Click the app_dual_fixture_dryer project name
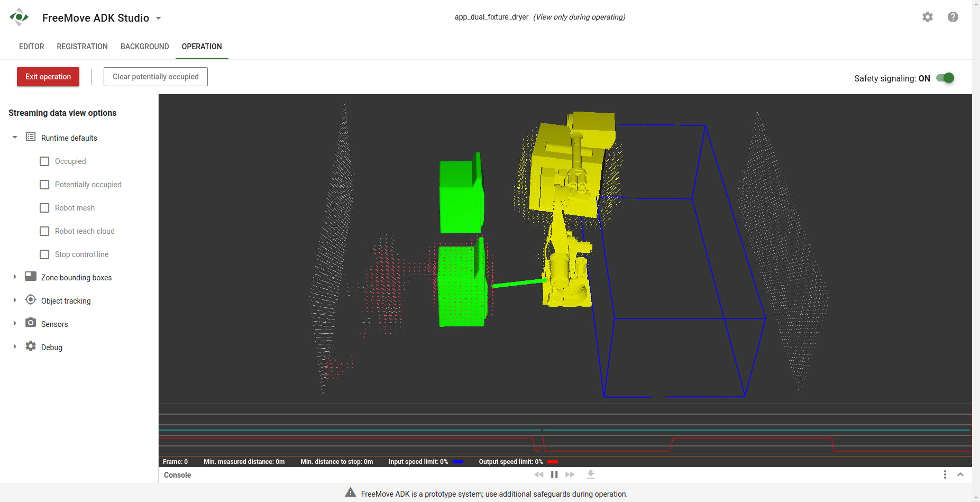This screenshot has width=980, height=502. tap(491, 17)
